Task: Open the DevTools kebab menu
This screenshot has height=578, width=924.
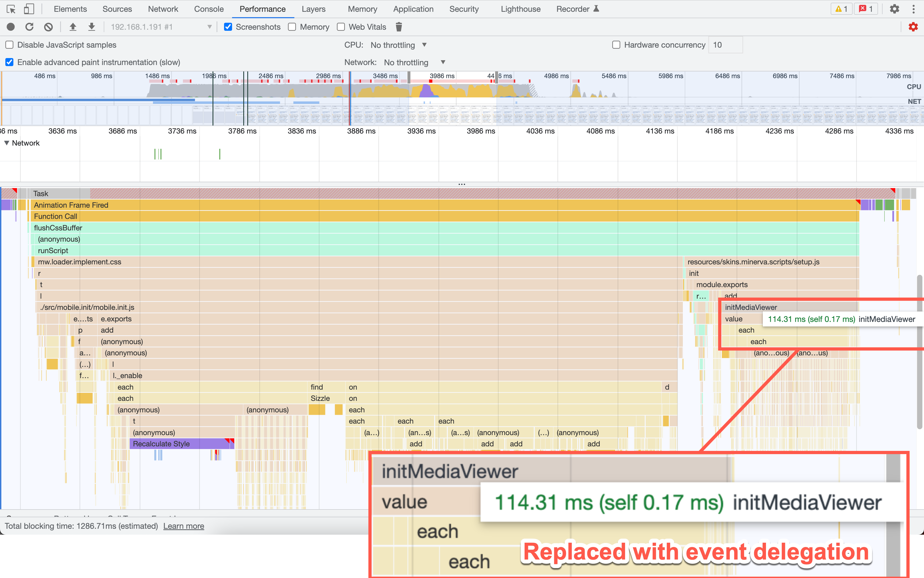Action: 914,9
